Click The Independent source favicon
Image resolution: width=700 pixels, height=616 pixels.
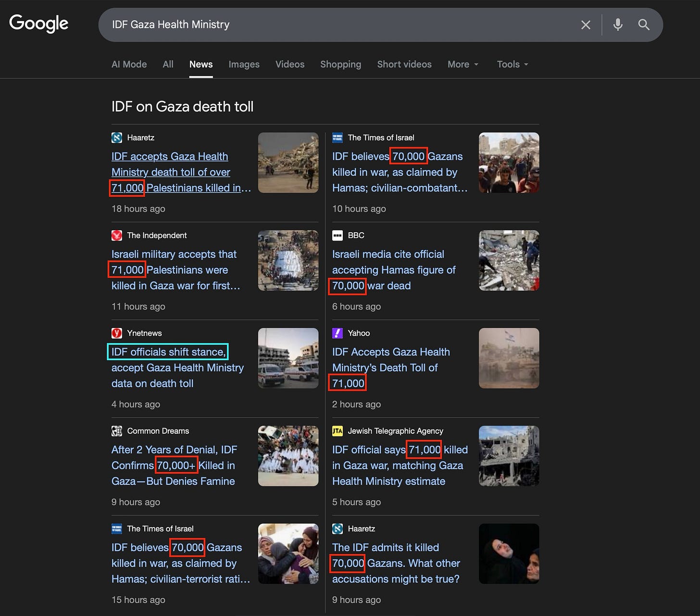[117, 235]
